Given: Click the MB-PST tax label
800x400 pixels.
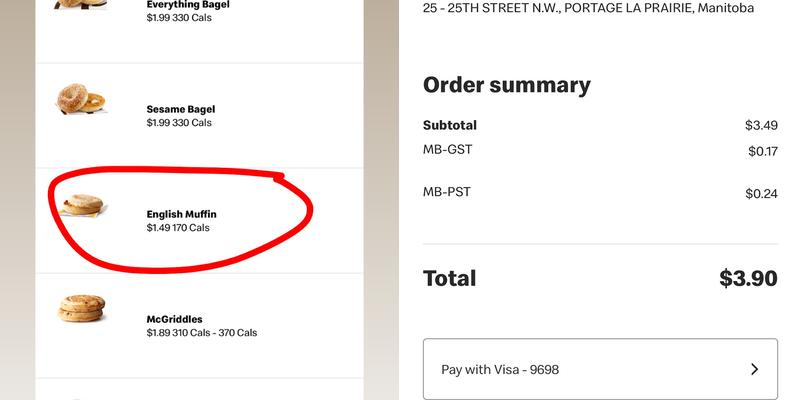Looking at the screenshot, I should (446, 192).
